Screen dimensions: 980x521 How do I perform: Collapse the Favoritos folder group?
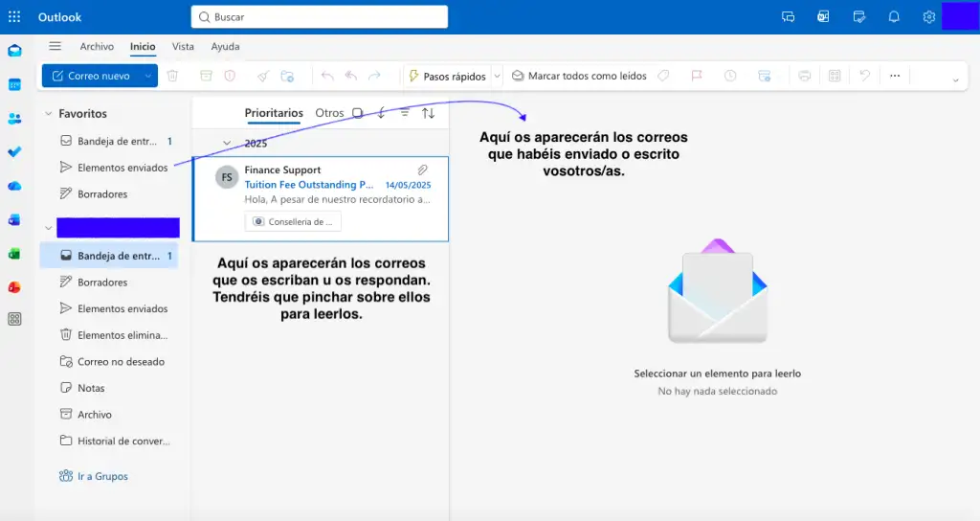(48, 114)
